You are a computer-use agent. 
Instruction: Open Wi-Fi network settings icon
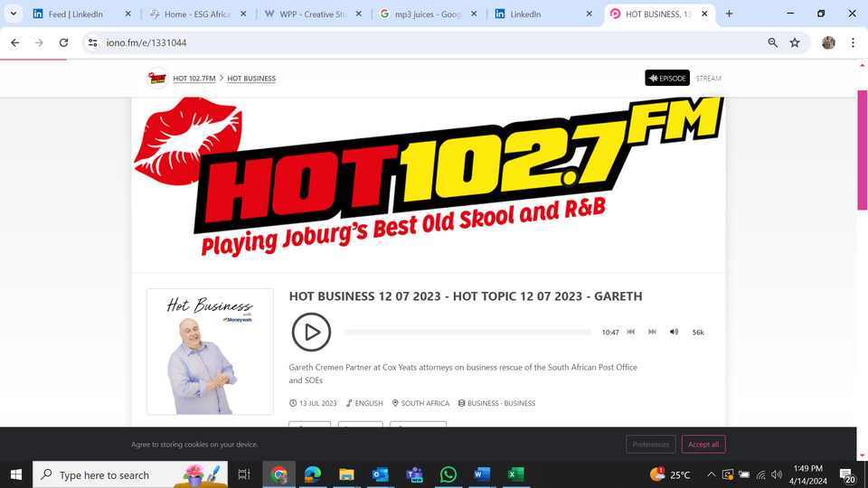click(x=761, y=474)
